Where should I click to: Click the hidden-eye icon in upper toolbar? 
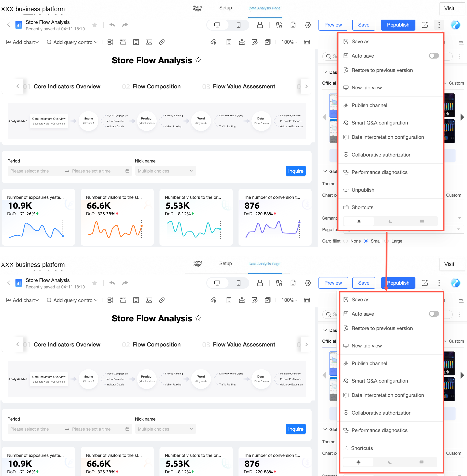(x=255, y=42)
